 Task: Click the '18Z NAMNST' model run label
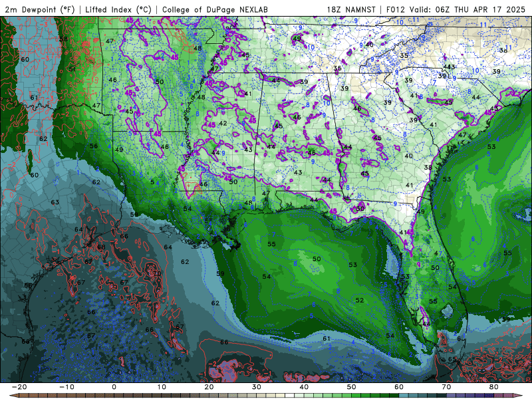tap(351, 9)
